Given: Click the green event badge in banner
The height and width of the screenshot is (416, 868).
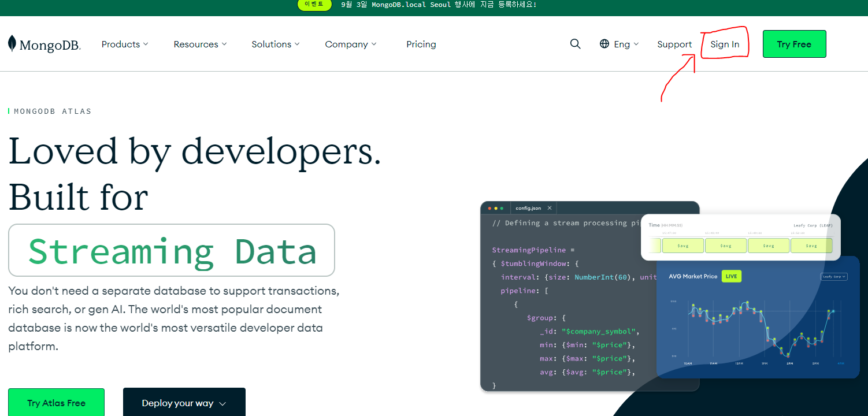Looking at the screenshot, I should tap(314, 5).
